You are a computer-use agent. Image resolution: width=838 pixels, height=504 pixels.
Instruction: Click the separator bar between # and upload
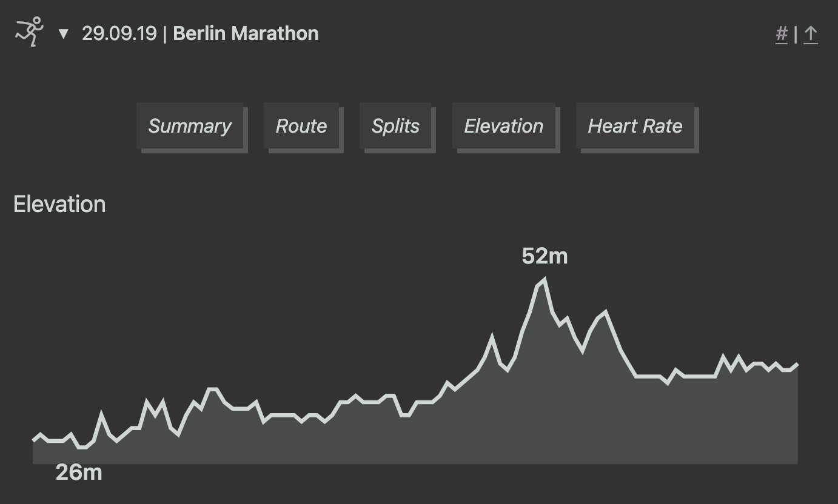(796, 35)
